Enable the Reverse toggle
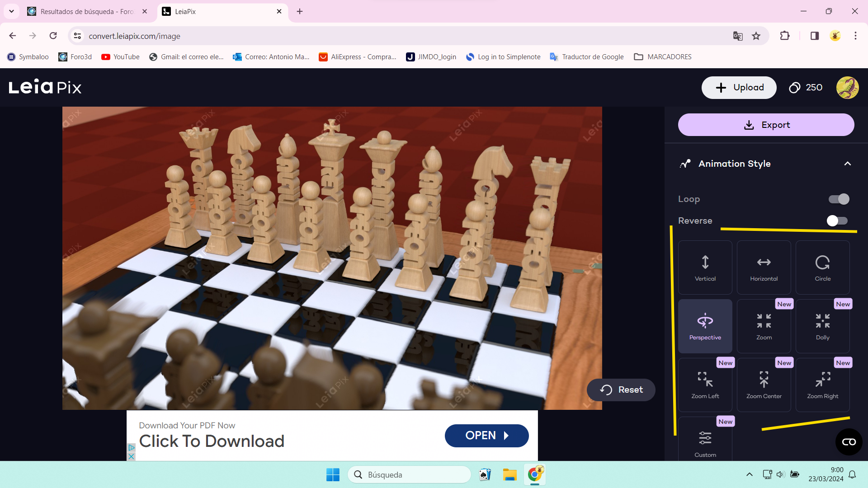Image resolution: width=868 pixels, height=488 pixels. click(837, 221)
